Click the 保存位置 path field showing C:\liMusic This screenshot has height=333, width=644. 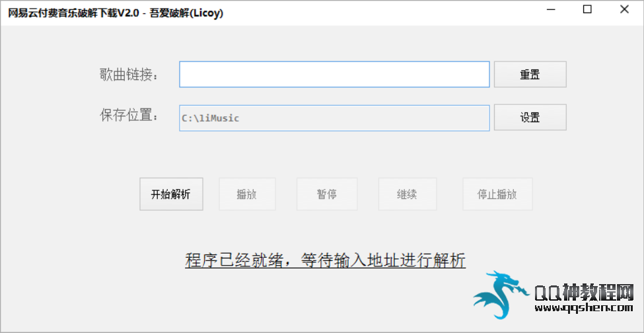click(334, 118)
